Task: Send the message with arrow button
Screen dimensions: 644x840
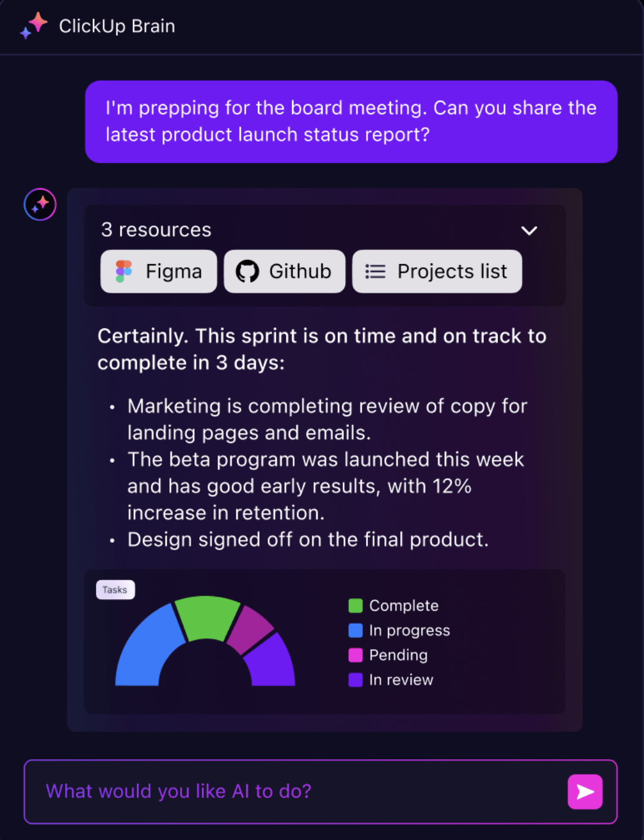Action: [585, 792]
